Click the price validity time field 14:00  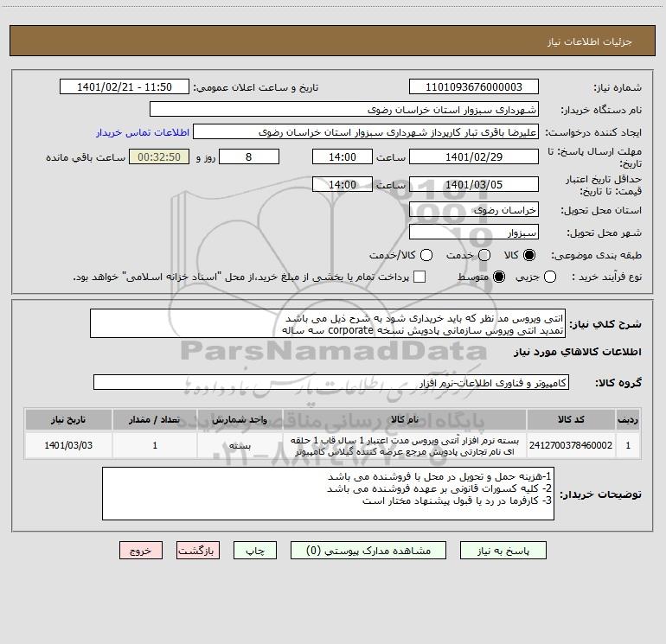click(343, 184)
